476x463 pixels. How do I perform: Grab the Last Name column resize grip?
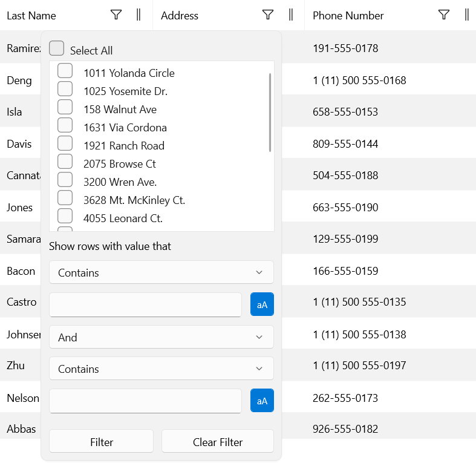click(139, 15)
